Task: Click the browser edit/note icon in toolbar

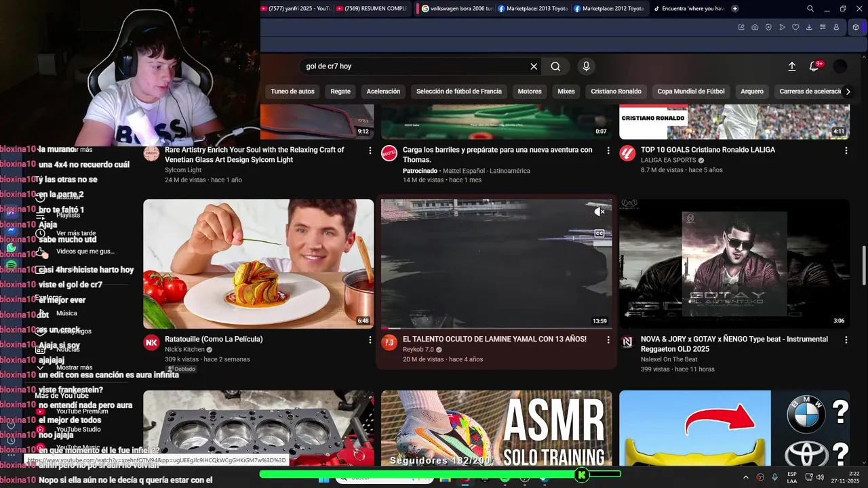Action: pos(741,27)
